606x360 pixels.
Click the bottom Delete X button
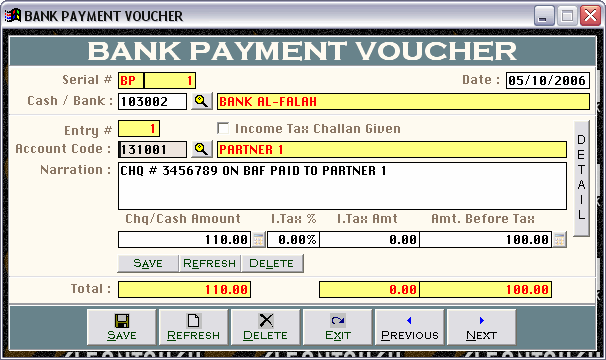[x=265, y=327]
